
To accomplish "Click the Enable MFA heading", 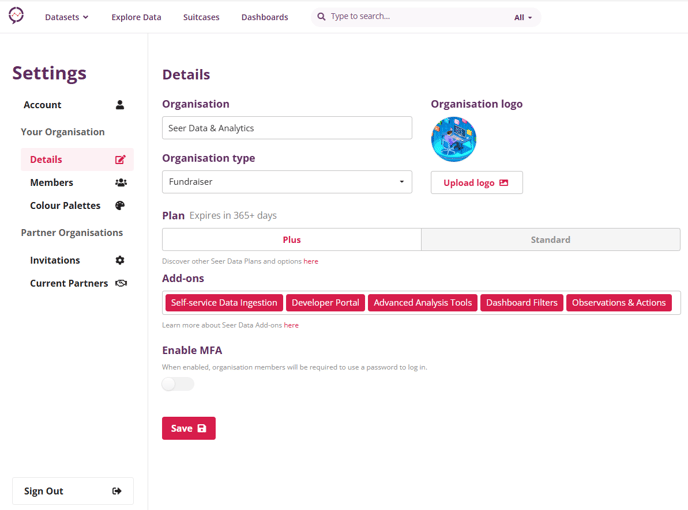I will pos(192,350).
